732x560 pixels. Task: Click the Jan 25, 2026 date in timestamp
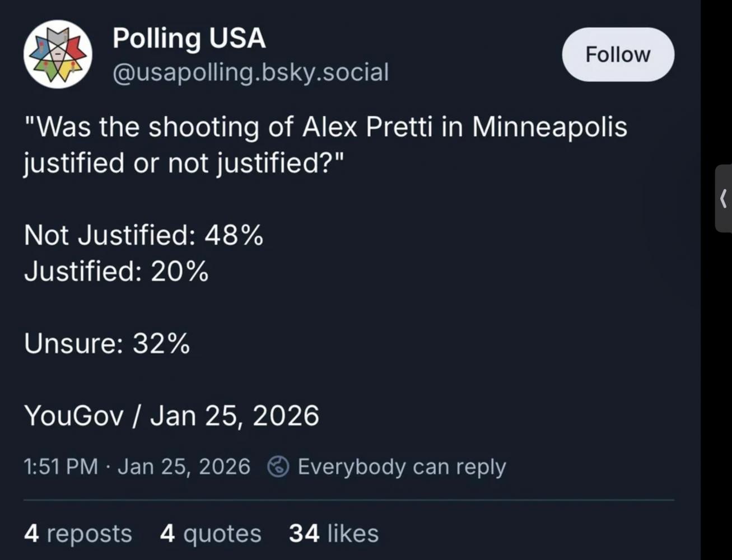[x=183, y=466]
